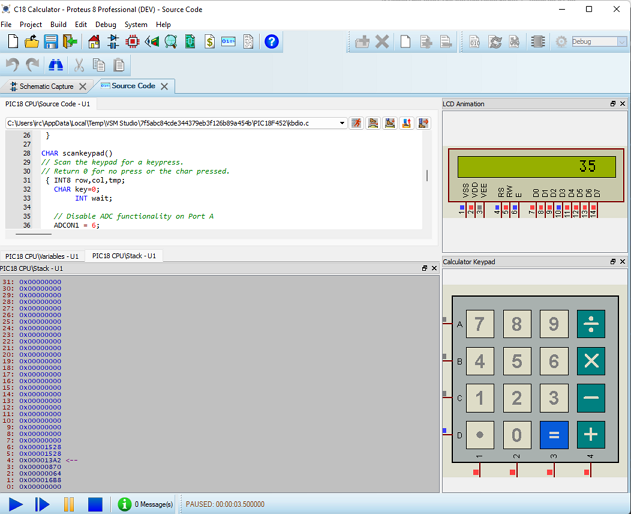The height and width of the screenshot is (514, 631).
Task: Open the Bill of Materials dollar icon
Action: pyautogui.click(x=209, y=42)
